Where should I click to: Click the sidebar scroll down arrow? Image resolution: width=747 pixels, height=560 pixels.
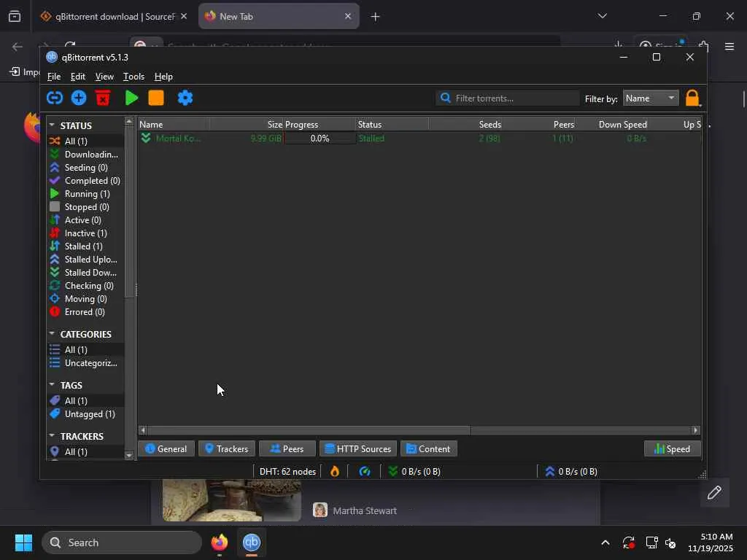129,455
